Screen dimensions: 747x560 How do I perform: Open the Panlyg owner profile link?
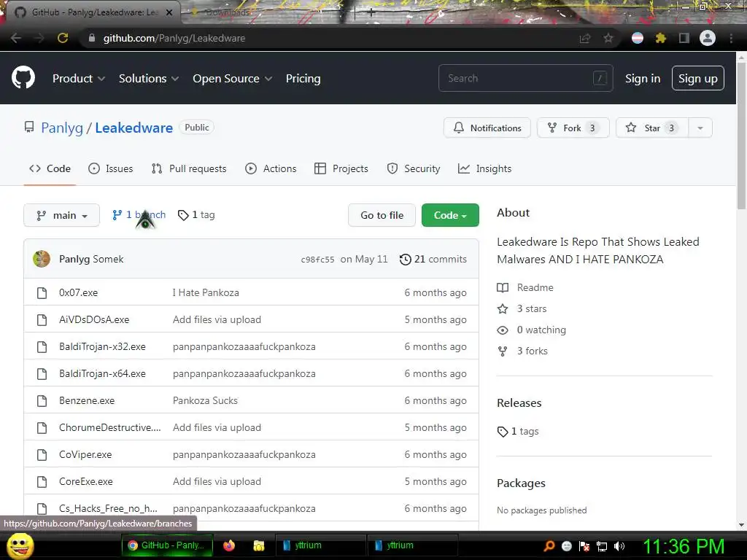pyautogui.click(x=62, y=128)
